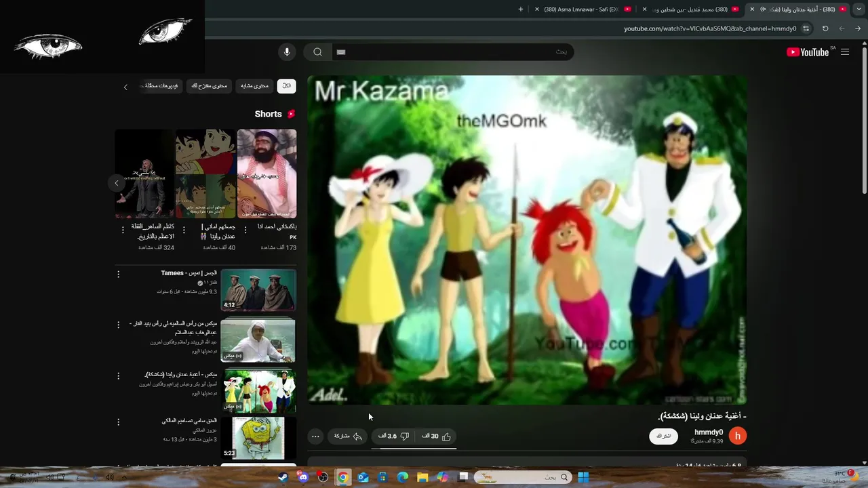This screenshot has width=868, height=488.
Task: Open the mix thumbnail with man in white
Action: point(258,340)
